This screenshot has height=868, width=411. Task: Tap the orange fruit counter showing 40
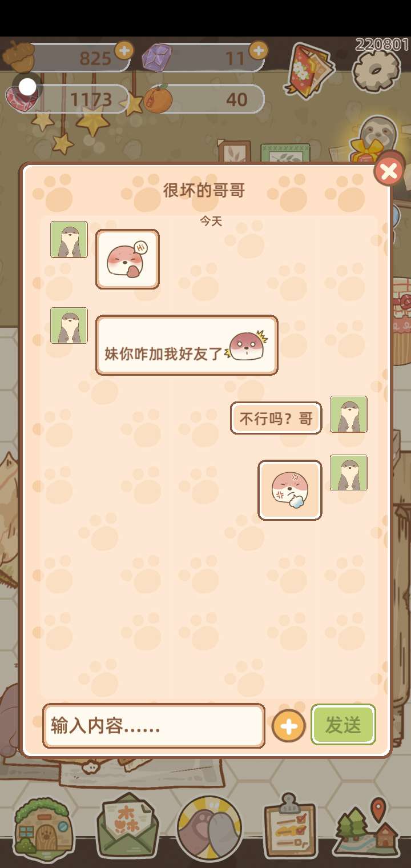tap(204, 99)
